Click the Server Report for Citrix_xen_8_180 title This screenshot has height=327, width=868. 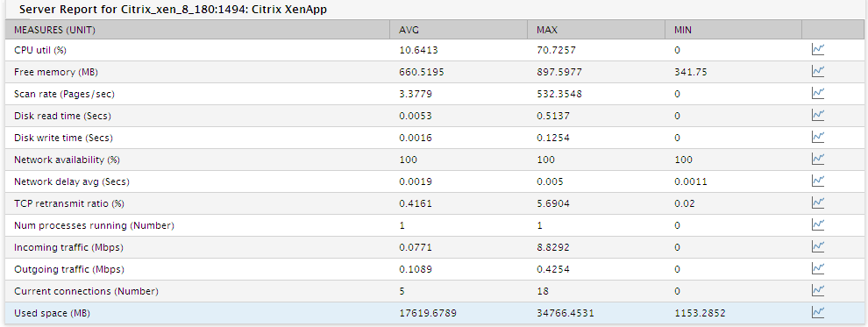click(173, 10)
